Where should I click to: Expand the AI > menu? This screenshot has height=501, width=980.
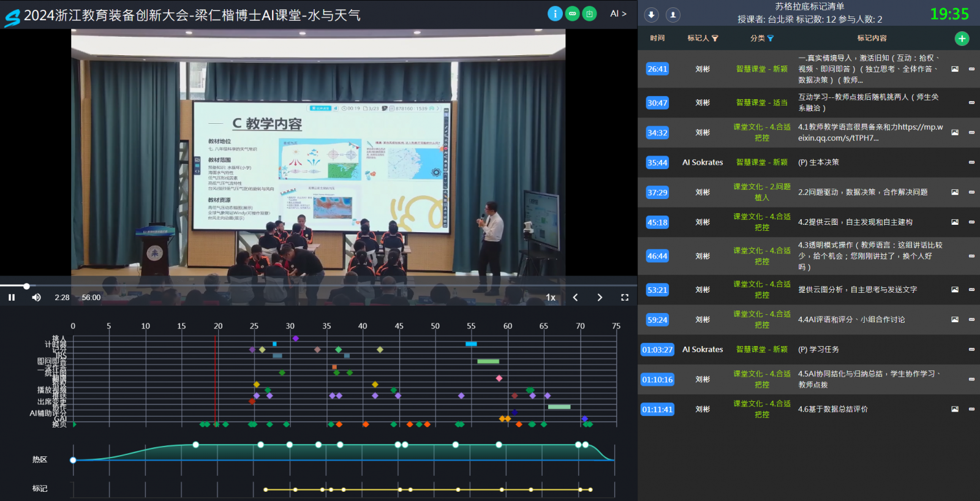[618, 13]
